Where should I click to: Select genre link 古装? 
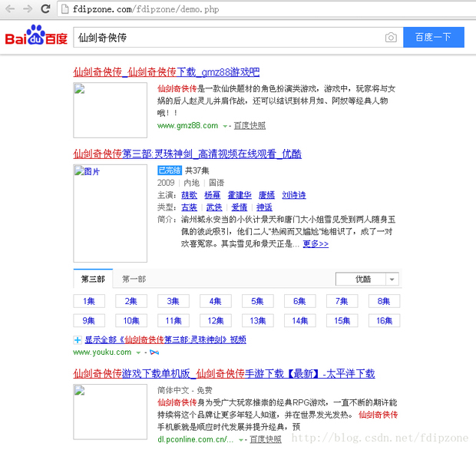tap(189, 207)
